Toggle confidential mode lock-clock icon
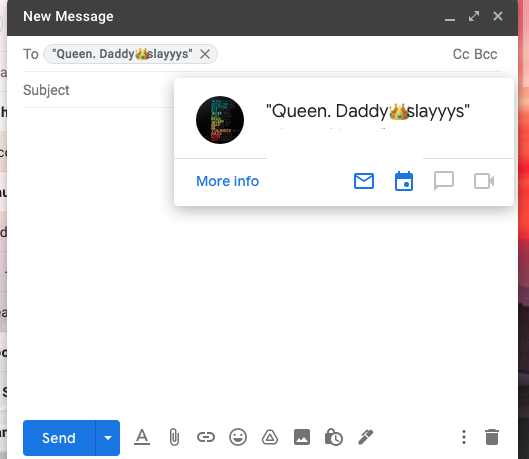Viewport: 529px width, 459px height. [x=334, y=437]
